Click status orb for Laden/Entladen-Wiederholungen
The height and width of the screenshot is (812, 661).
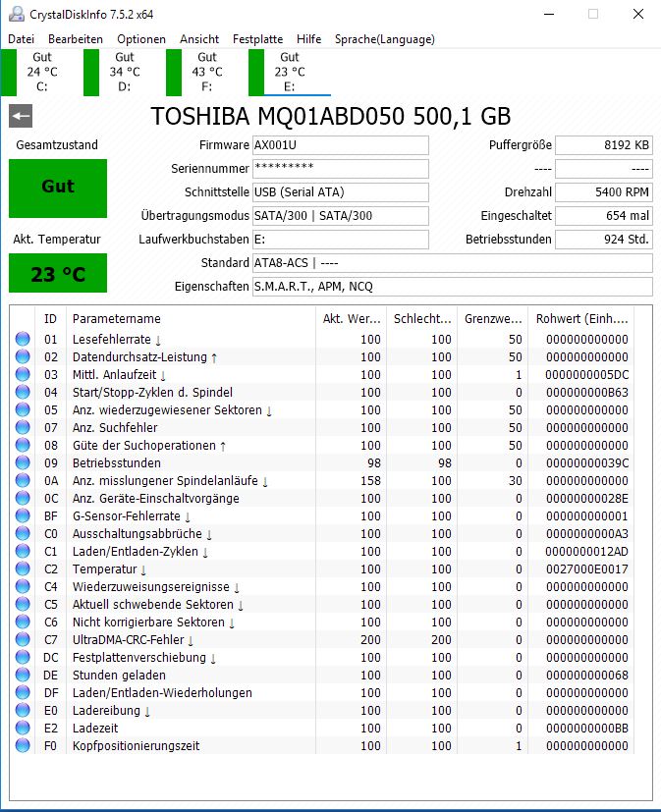[x=23, y=692]
